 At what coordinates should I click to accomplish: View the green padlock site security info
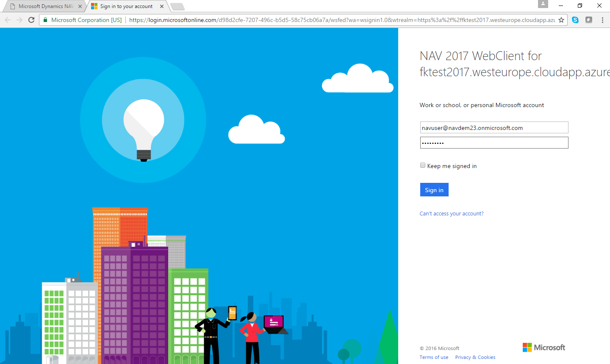point(46,20)
